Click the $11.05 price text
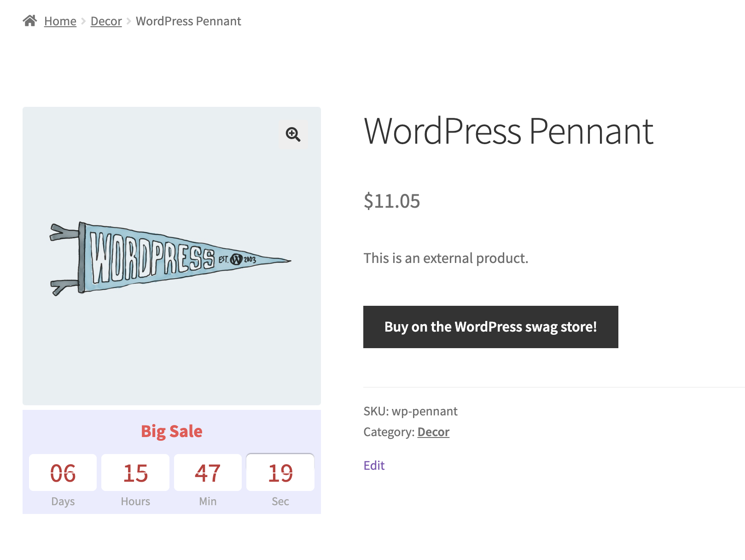This screenshot has width=745, height=560. [x=392, y=201]
